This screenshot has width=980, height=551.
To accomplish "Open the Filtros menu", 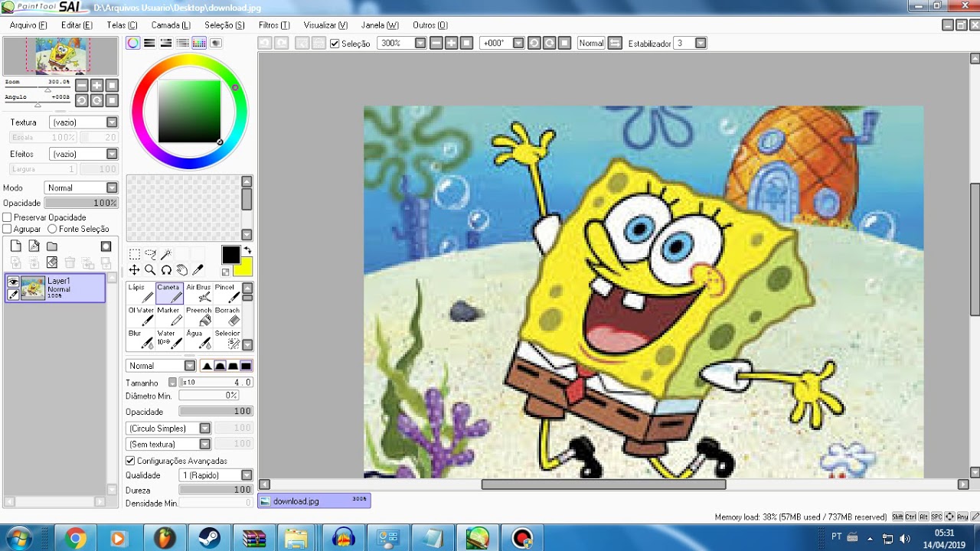I will click(274, 25).
